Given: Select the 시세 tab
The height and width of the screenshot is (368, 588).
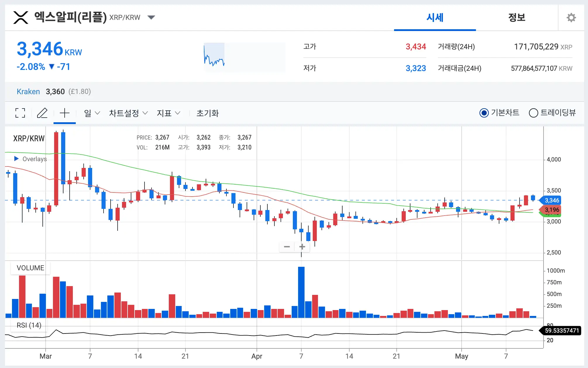Looking at the screenshot, I should pyautogui.click(x=435, y=18).
